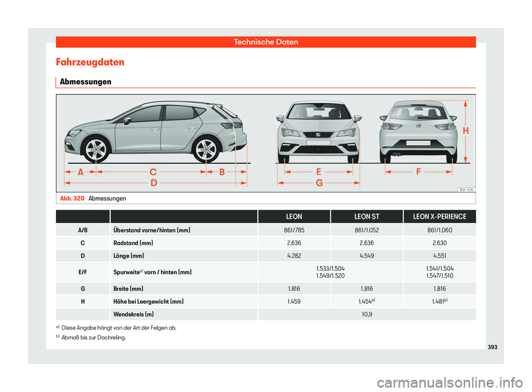Click the 'LEON ST' column header
Screen dimensions: 532x392
367,216
